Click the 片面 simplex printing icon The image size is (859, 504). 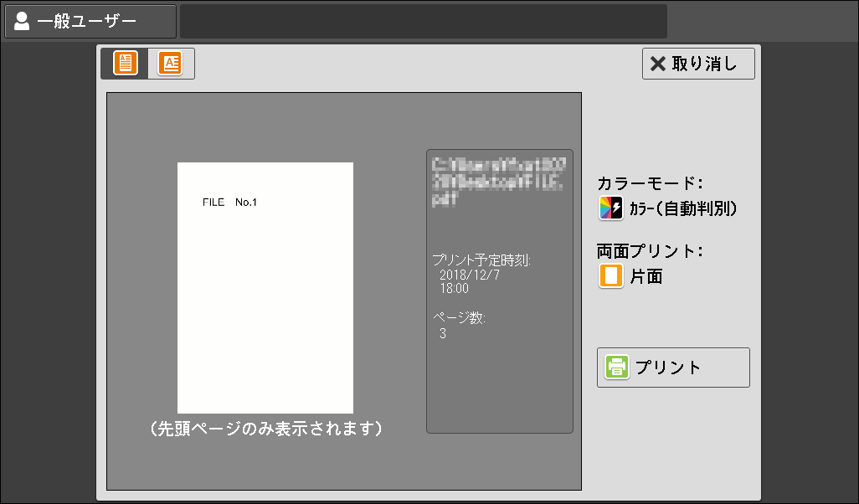click(x=609, y=275)
